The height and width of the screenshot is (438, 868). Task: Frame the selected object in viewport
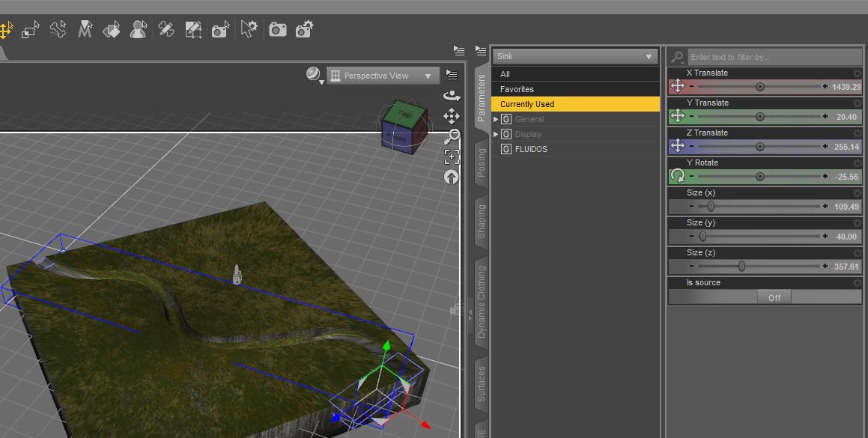tap(452, 156)
